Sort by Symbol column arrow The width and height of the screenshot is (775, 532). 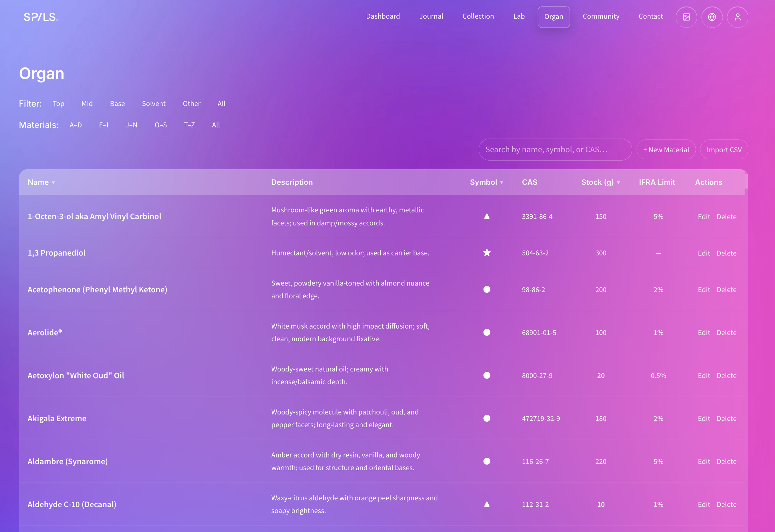click(502, 182)
